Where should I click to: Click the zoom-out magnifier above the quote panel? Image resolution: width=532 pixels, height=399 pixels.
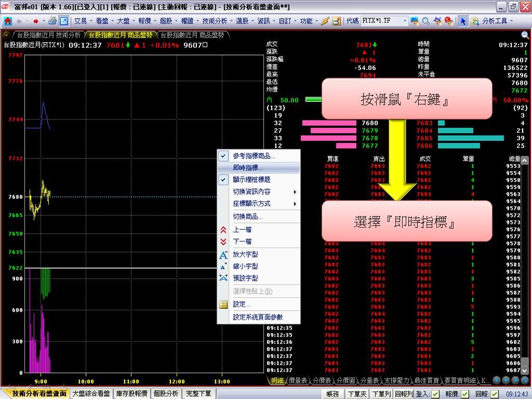[x=525, y=35]
